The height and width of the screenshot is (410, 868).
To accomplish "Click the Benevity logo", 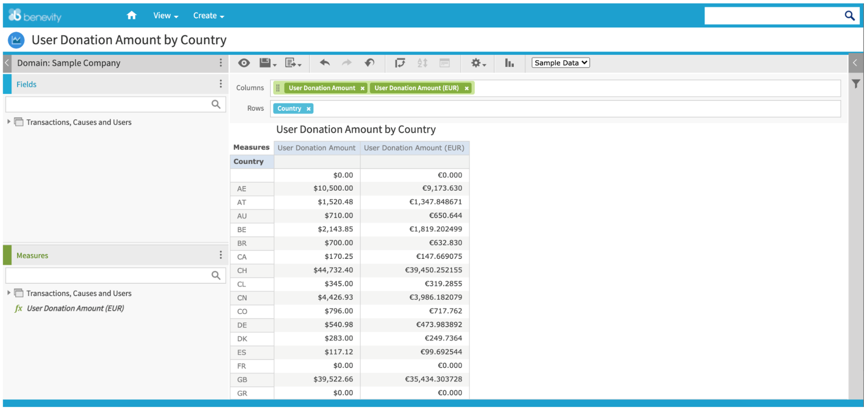I will 35,16.
